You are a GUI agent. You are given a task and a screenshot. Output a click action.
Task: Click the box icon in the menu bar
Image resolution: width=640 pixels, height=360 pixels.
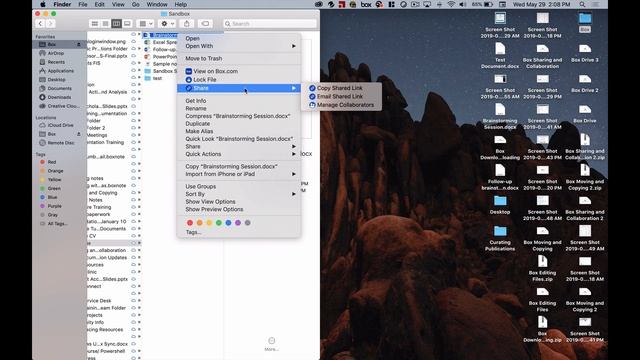tap(366, 4)
